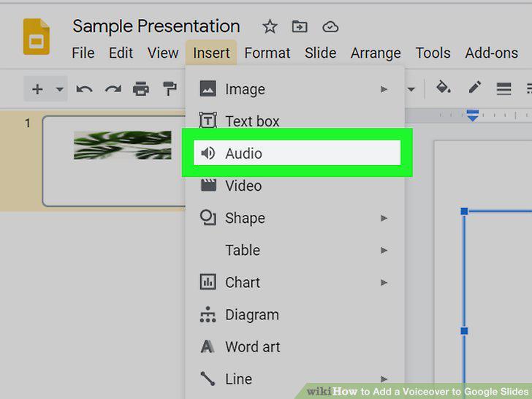Screen dimensions: 532x399
Task: Click the Diagram hierarchy icon
Action: tap(208, 314)
